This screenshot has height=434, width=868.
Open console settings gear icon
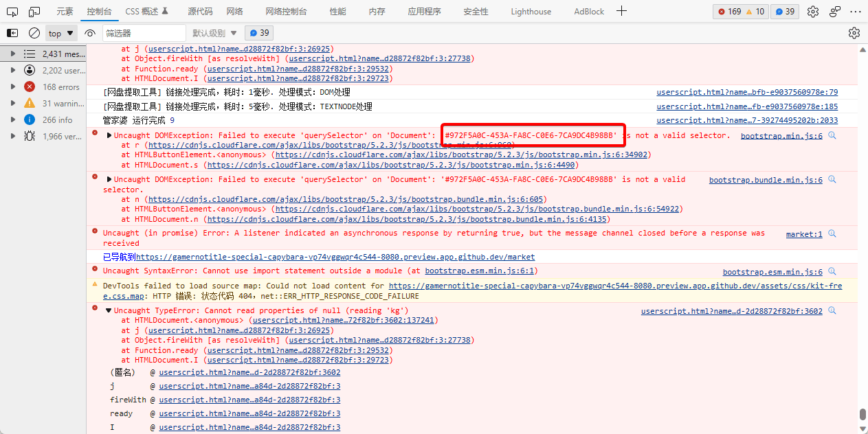[x=854, y=33]
